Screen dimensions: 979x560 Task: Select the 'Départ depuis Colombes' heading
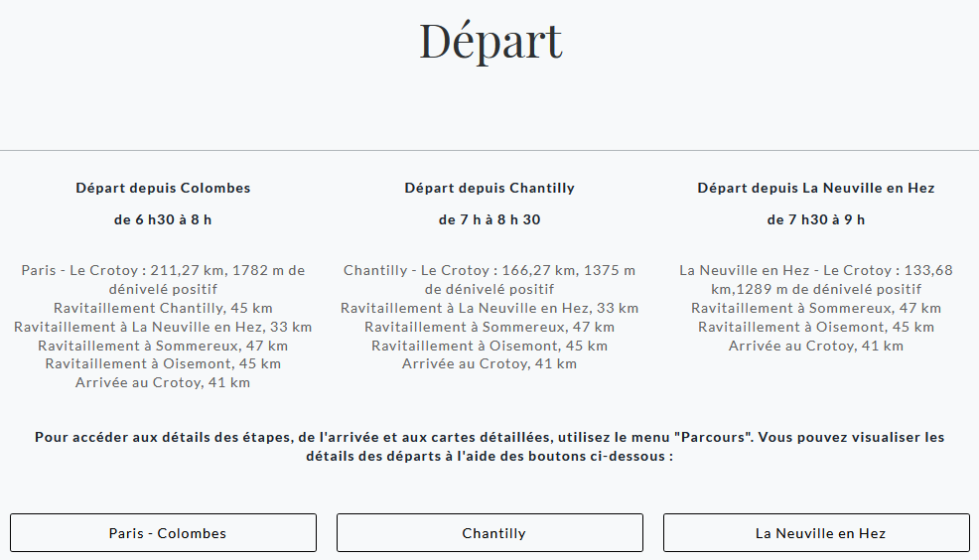[163, 188]
